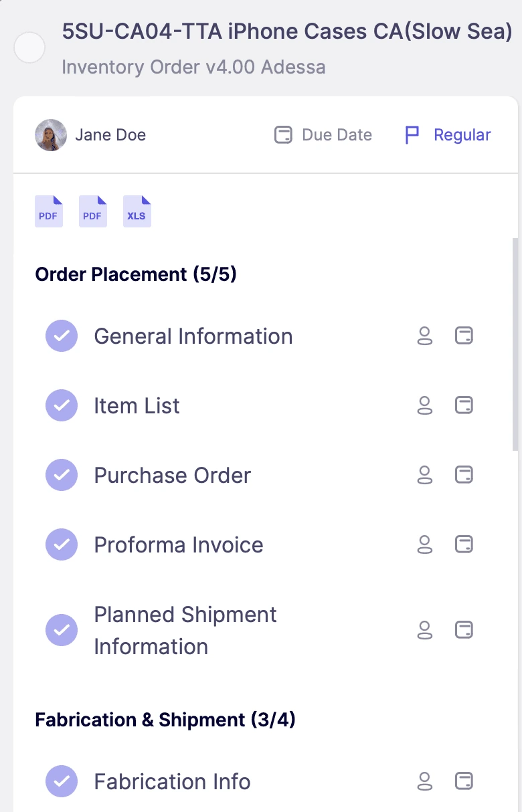The image size is (522, 812).
Task: Open the XLS spreadsheet attachment
Action: coord(136,211)
